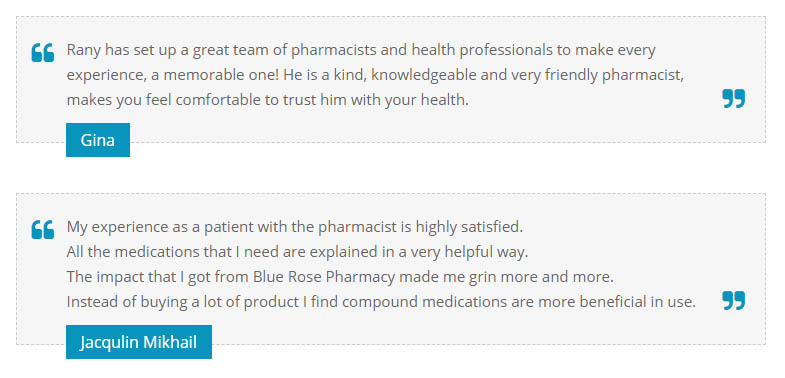Click the closing quote icon in Jacqulin's testimonial
This screenshot has height=378, width=785.
click(x=733, y=301)
